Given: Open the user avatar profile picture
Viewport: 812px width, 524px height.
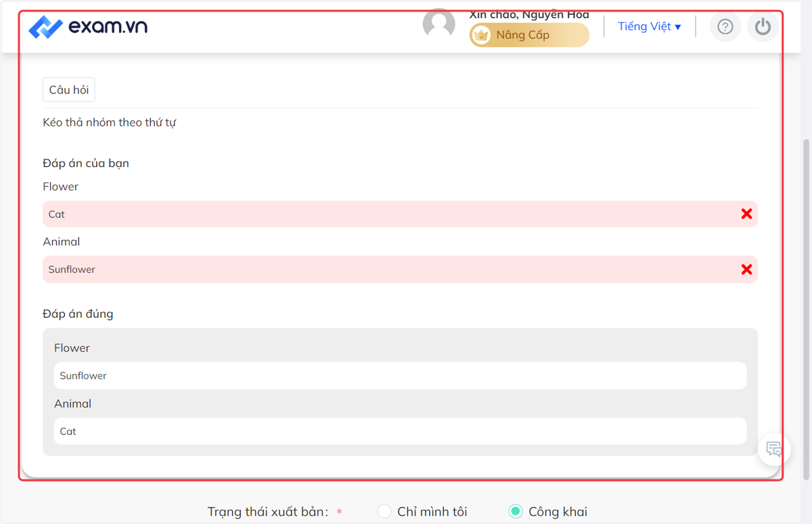Looking at the screenshot, I should pos(439,26).
